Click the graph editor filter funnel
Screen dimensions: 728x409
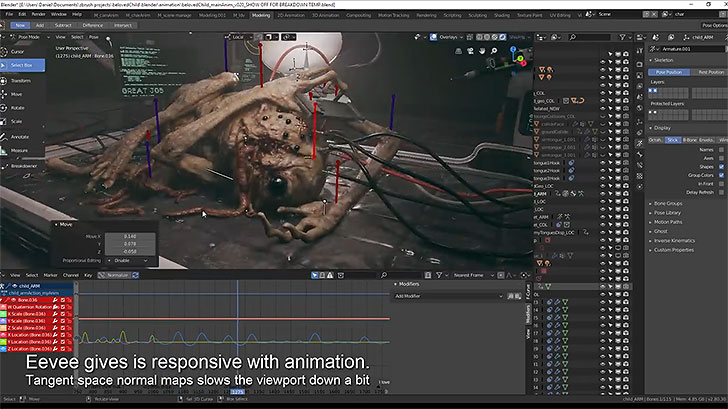tap(439, 275)
